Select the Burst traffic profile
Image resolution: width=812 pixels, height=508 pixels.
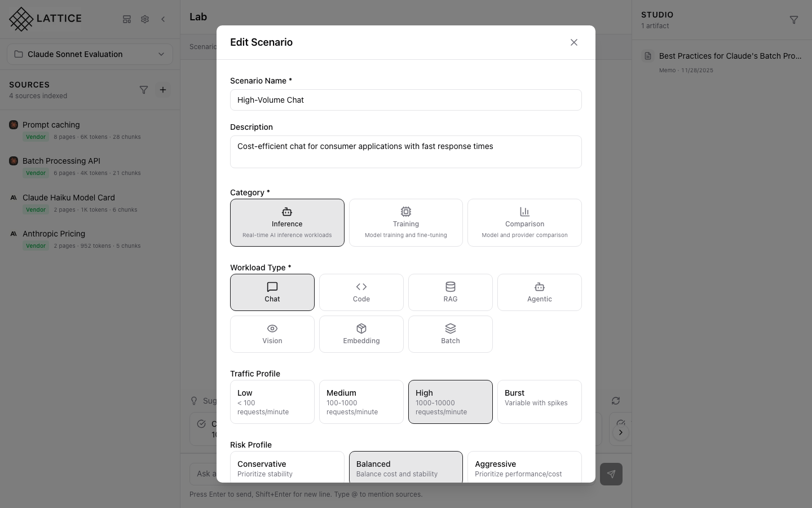pos(539,402)
